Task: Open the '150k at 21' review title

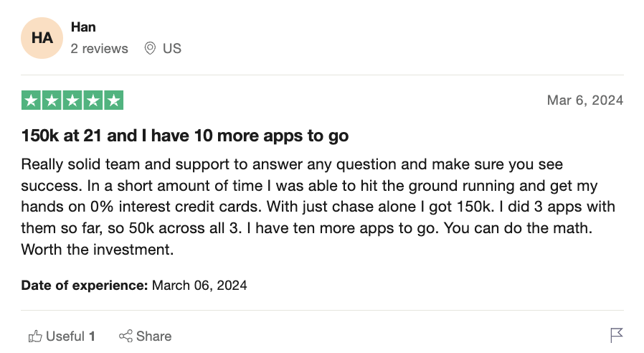Action: [x=185, y=136]
